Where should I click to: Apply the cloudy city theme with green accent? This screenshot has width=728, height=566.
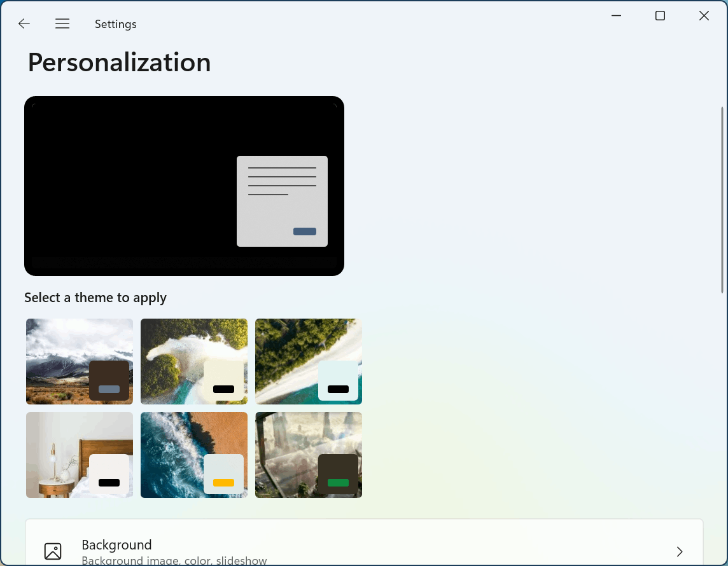[x=309, y=455]
